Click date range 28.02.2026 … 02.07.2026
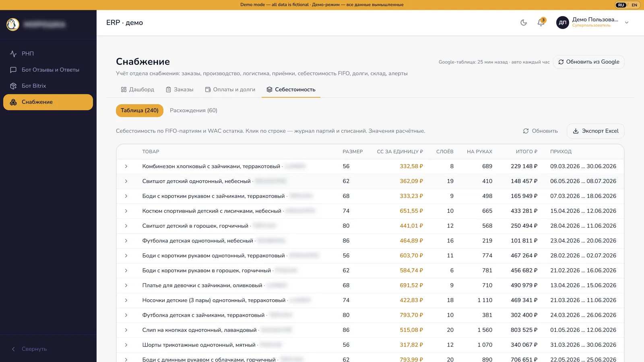644x362 pixels. [x=583, y=255]
